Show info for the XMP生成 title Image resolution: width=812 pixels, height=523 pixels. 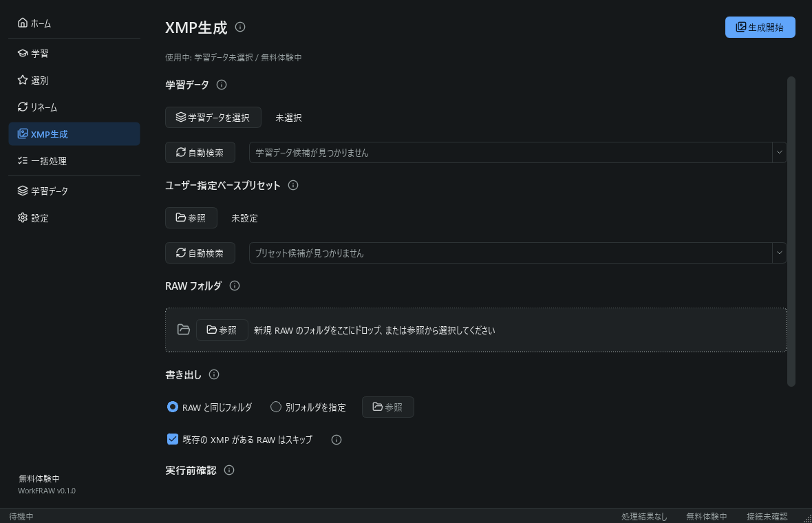tap(239, 27)
